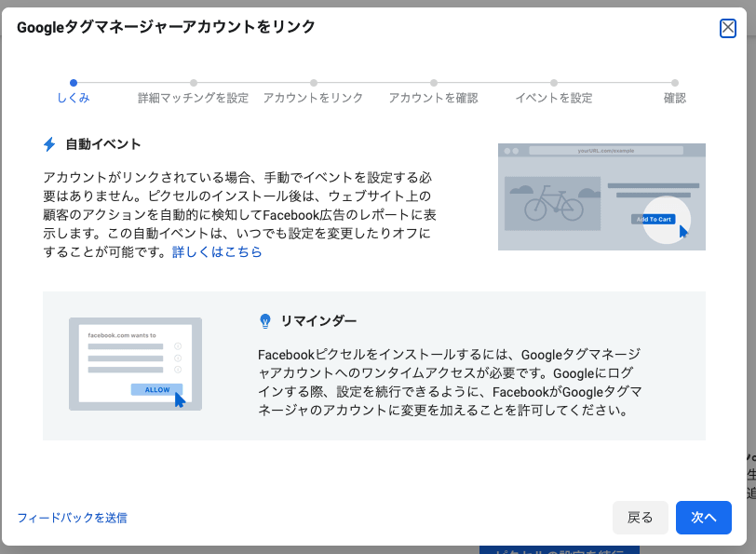Click the lightning bolt 自動イベント icon
The width and height of the screenshot is (756, 554).
(49, 144)
